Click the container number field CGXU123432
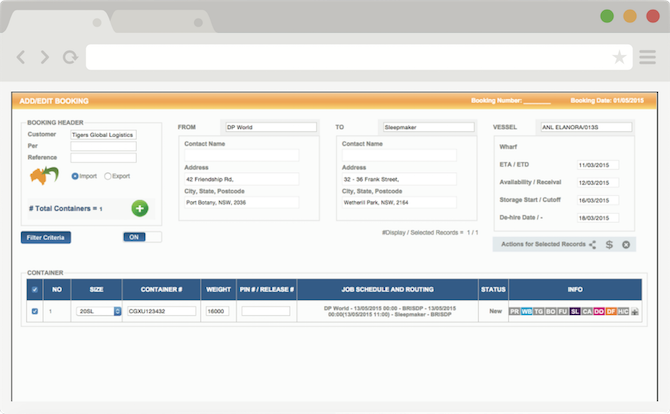Viewport: 670px width, 414px height. coord(162,311)
